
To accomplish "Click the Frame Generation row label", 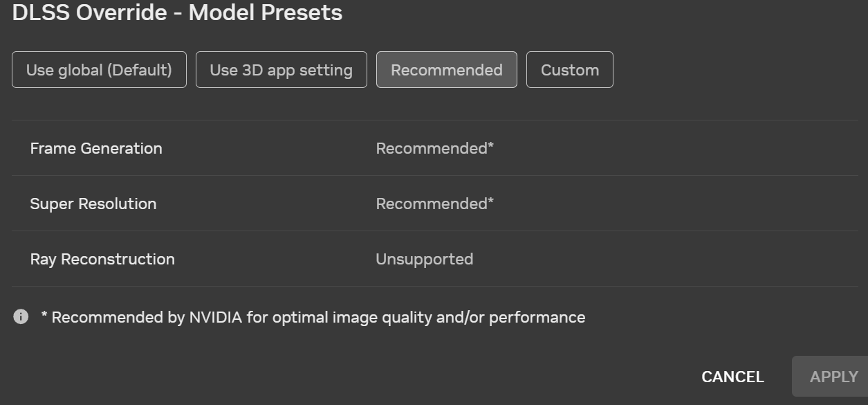I will click(x=96, y=148).
